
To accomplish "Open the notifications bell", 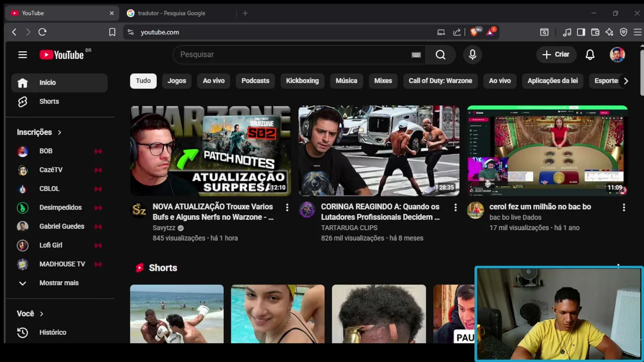I will (590, 54).
